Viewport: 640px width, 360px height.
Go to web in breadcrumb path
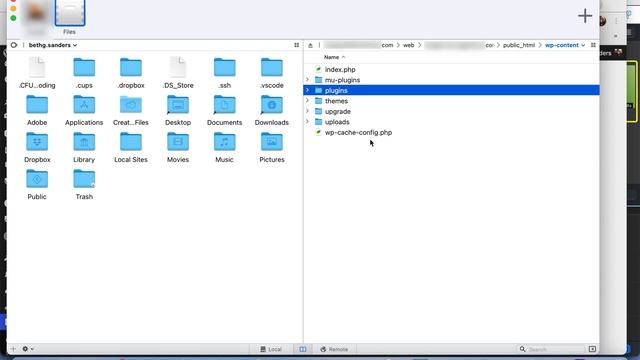click(x=409, y=45)
